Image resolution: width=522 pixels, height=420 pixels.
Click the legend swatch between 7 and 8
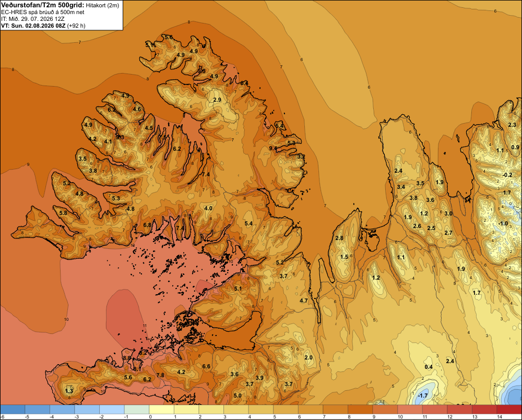point(335,409)
